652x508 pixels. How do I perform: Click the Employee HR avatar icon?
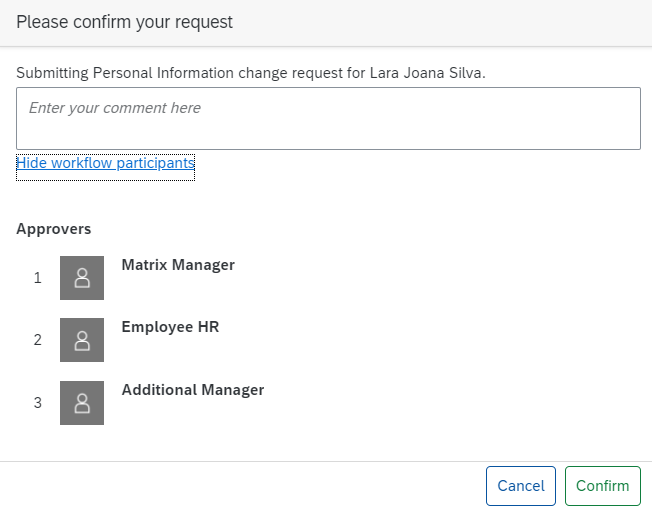(x=82, y=340)
